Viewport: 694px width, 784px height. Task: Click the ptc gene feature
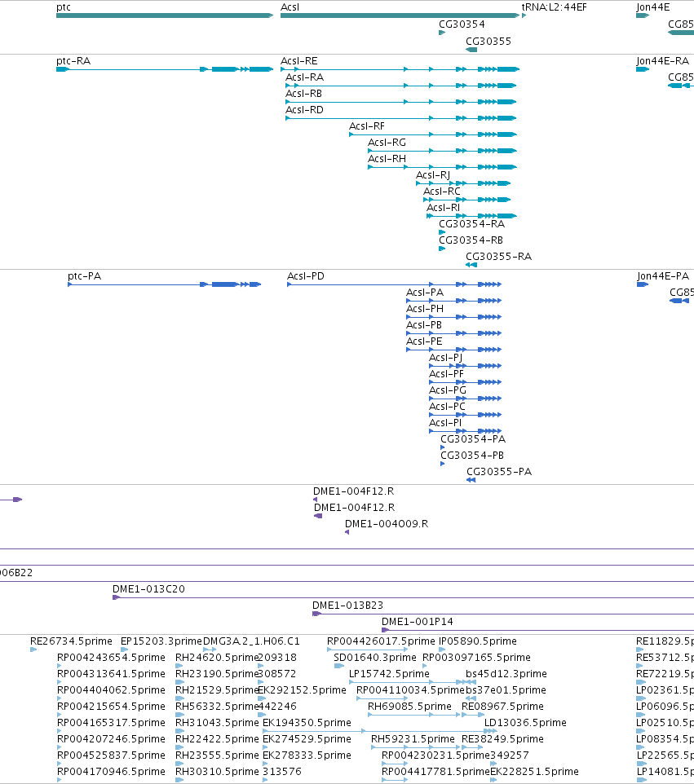[165, 15]
